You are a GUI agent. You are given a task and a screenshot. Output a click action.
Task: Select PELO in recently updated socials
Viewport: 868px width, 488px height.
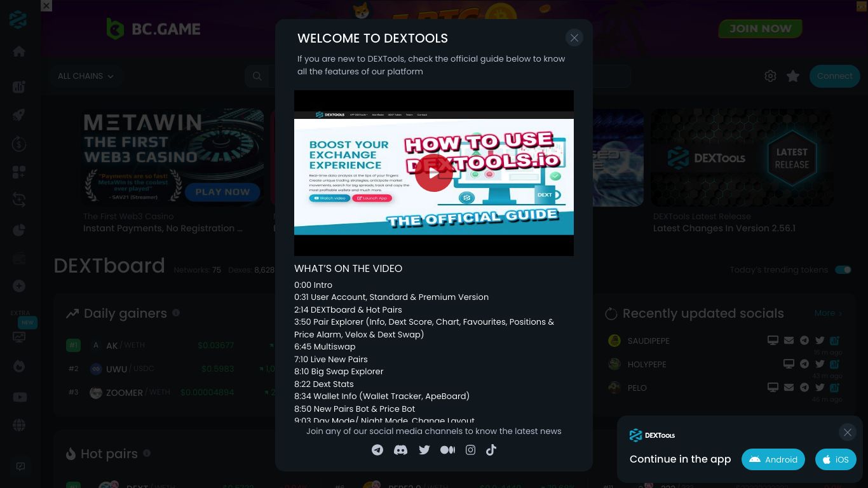click(637, 388)
